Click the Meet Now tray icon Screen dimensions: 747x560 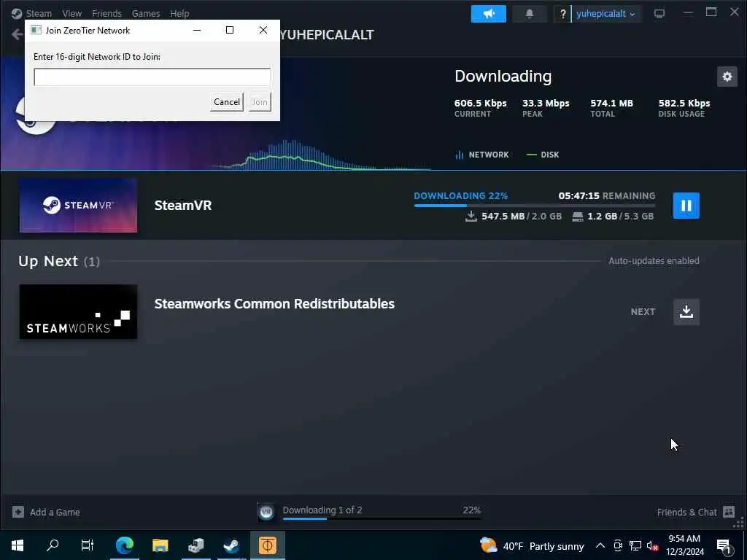(x=618, y=545)
